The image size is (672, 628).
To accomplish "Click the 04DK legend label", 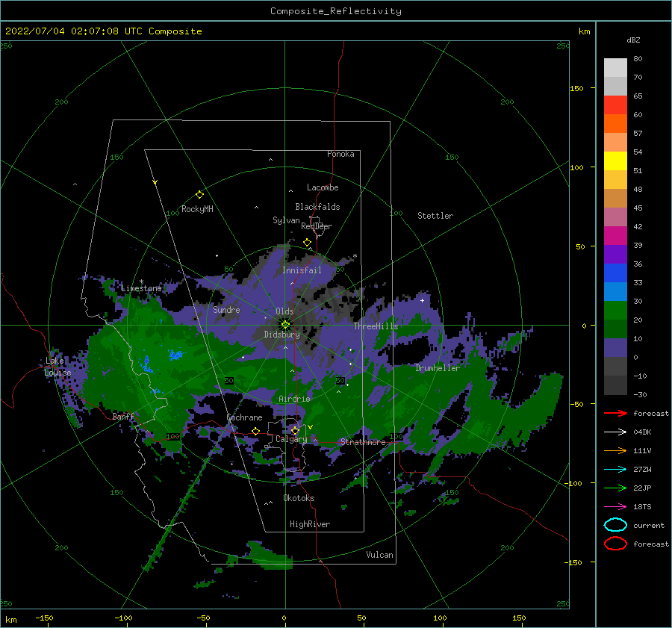I will point(642,432).
